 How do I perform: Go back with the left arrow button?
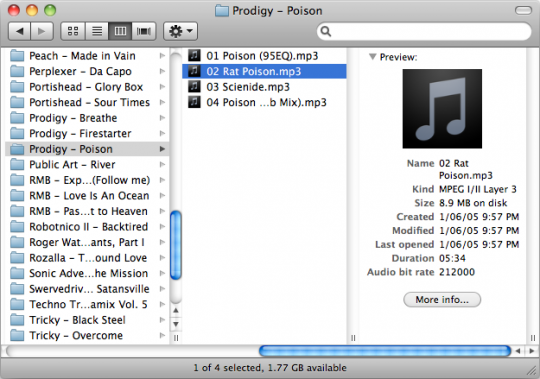click(x=20, y=31)
